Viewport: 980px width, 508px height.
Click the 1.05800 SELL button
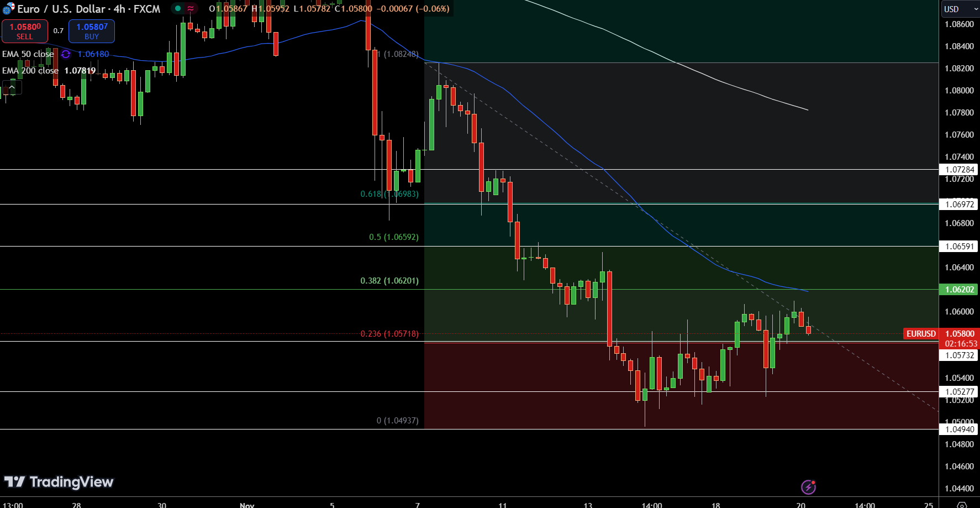(25, 31)
